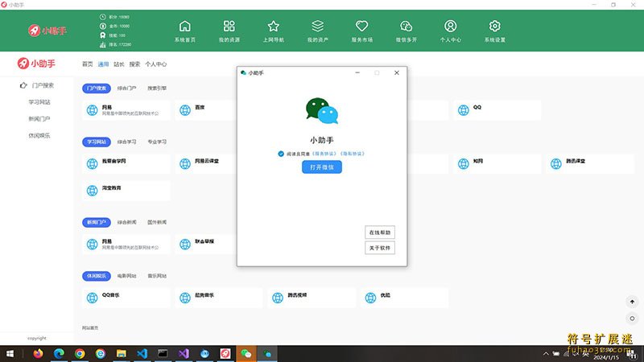Open 个人中心 user icon

tap(451, 27)
